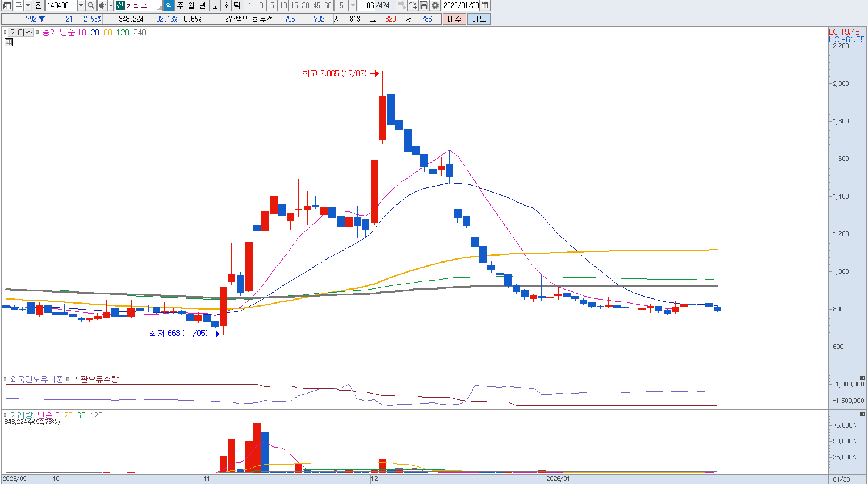Click the save chart floppy-disk icon
Image resolution: width=868 pixels, height=484 pixels.
(x=424, y=5)
